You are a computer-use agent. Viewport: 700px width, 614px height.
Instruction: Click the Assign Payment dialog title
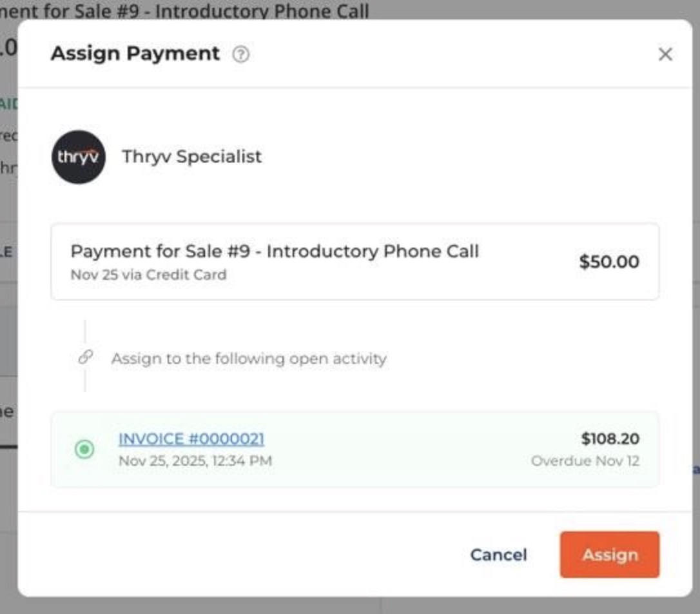click(135, 54)
